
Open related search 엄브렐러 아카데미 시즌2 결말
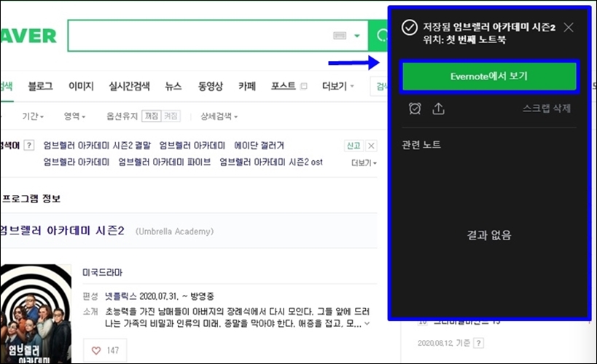(x=97, y=146)
